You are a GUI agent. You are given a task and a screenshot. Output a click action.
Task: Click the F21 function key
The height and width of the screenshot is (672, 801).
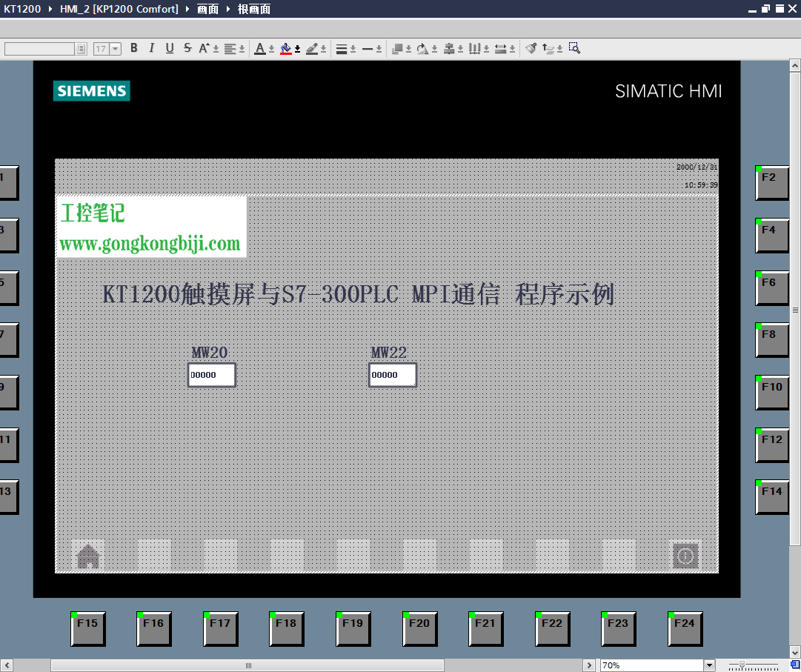(x=486, y=628)
